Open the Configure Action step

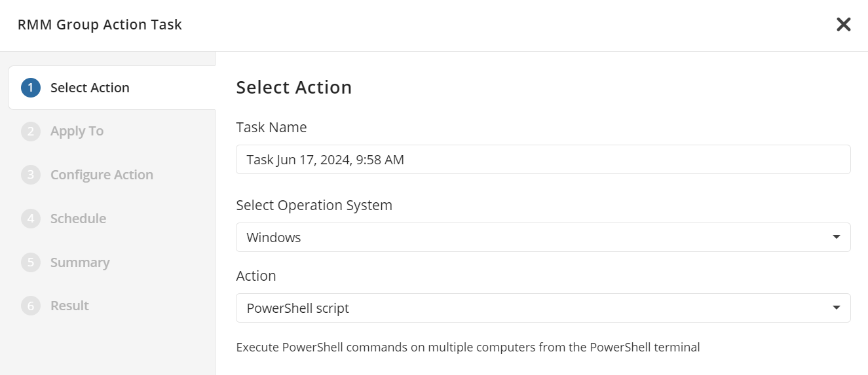tap(102, 175)
